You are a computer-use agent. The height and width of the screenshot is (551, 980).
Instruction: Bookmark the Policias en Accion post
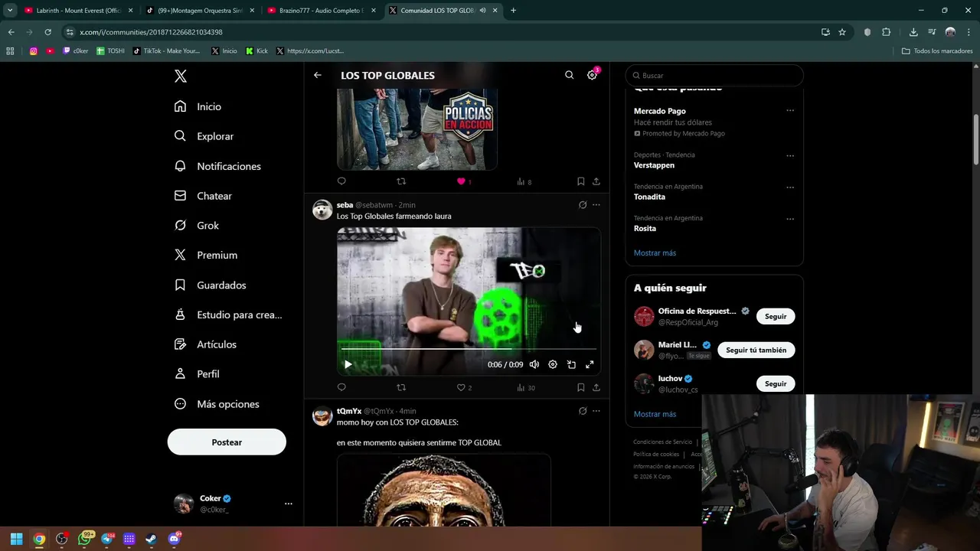coord(580,181)
